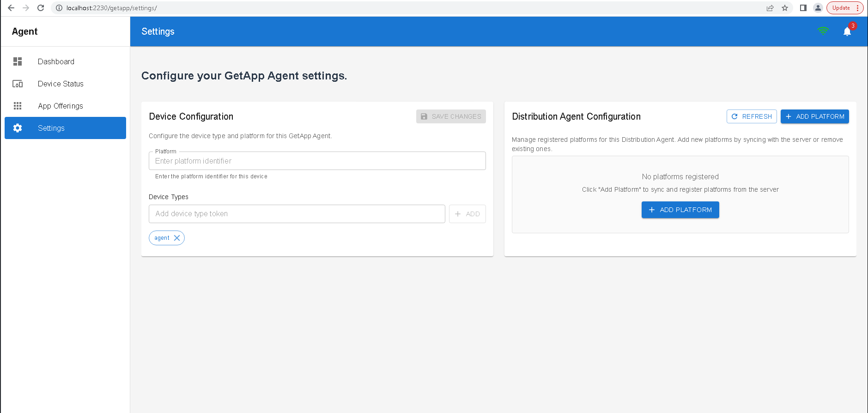The width and height of the screenshot is (868, 413).
Task: Open the browser side panel
Action: coord(803,8)
